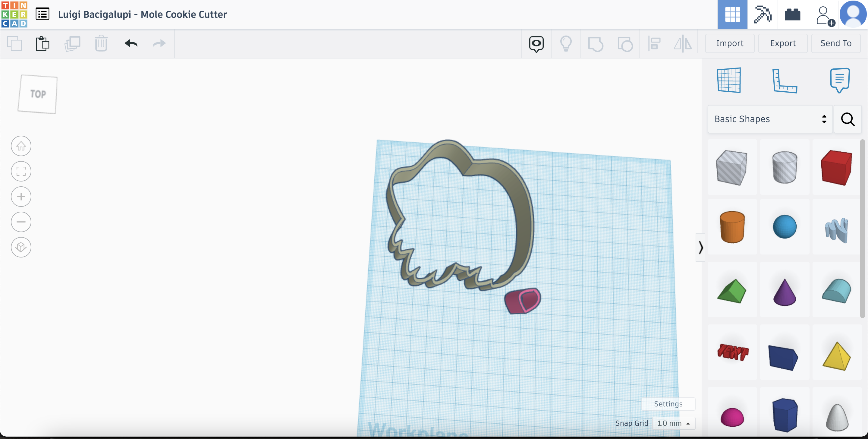Switch to 3D design grid view

pos(732,14)
